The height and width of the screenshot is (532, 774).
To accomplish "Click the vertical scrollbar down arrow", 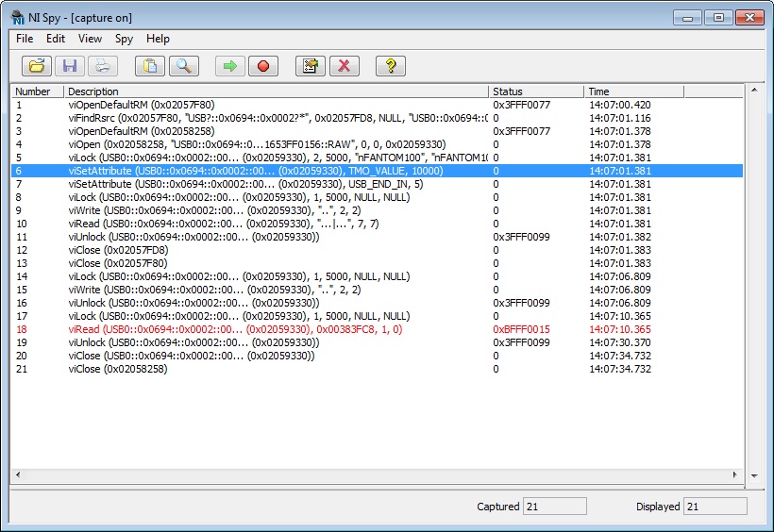I will (753, 475).
